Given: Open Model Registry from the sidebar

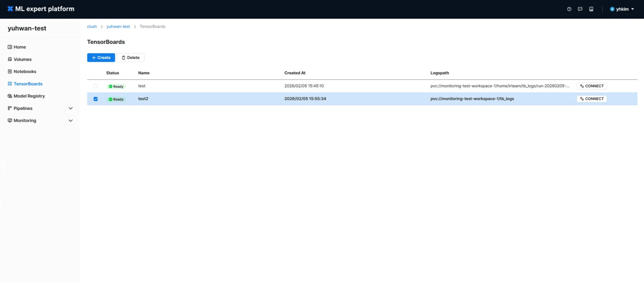Looking at the screenshot, I should pos(29,96).
